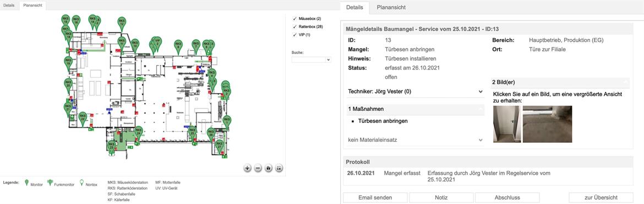Screen dimensions: 644x204
Task: Uncheck the Rattenbox (28) filter
Action: coord(294,26)
